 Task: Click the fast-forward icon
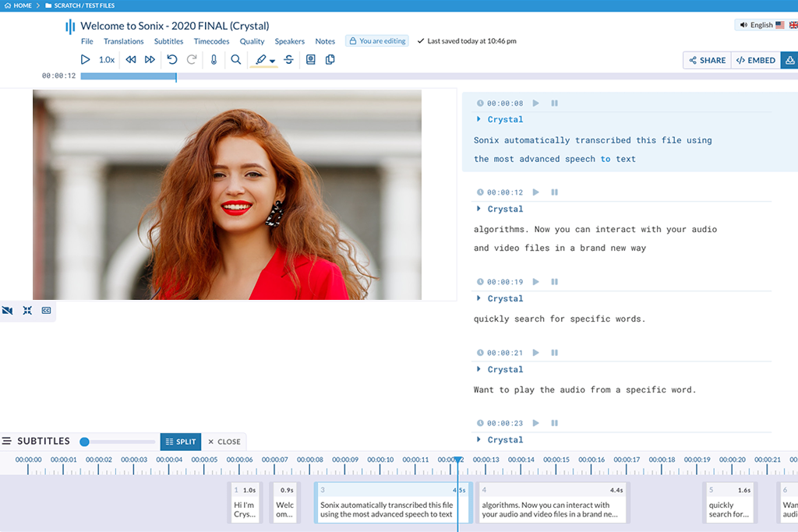pos(150,59)
